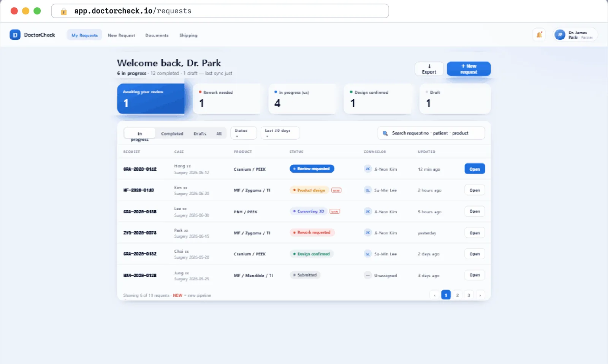Open Dr. James Park profile avatar
The height and width of the screenshot is (364, 608).
[x=560, y=35]
